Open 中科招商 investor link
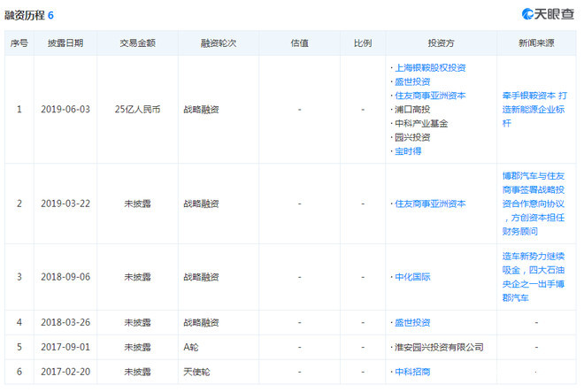 412,372
